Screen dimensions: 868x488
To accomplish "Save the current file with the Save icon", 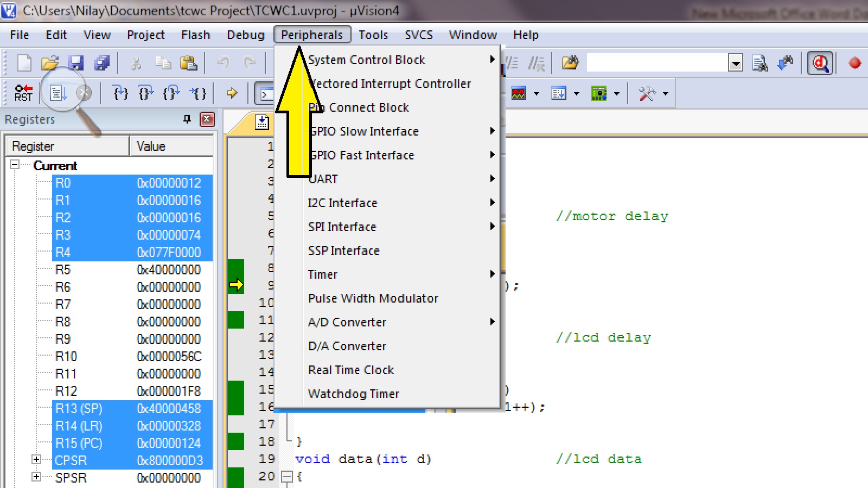I will 76,63.
